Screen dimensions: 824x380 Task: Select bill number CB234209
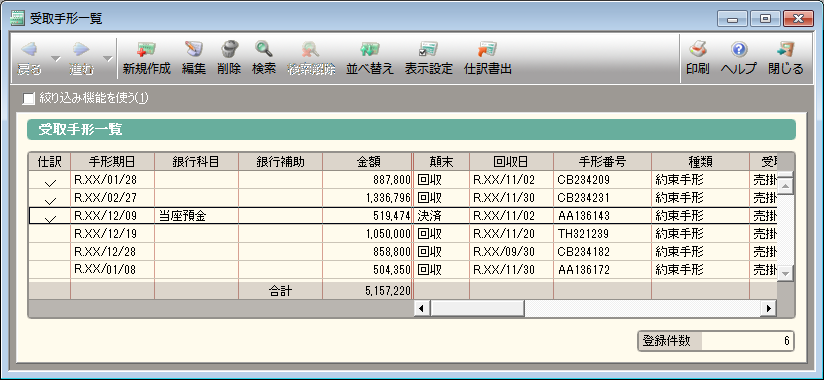pyautogui.click(x=602, y=180)
